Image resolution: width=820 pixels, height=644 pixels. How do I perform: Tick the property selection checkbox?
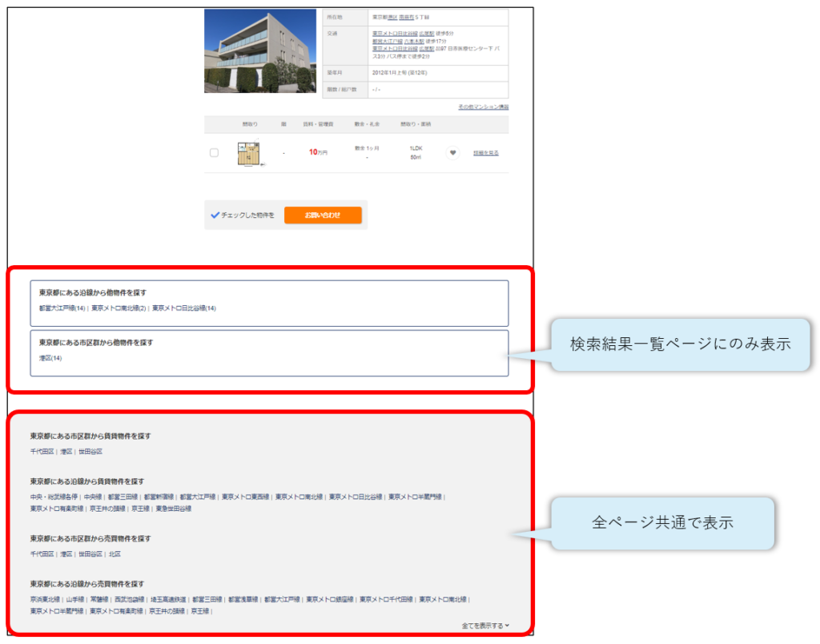(214, 153)
